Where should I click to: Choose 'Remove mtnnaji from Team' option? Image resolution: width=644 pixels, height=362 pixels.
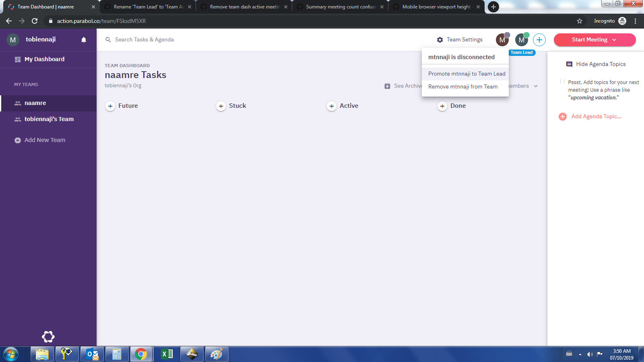point(463,86)
